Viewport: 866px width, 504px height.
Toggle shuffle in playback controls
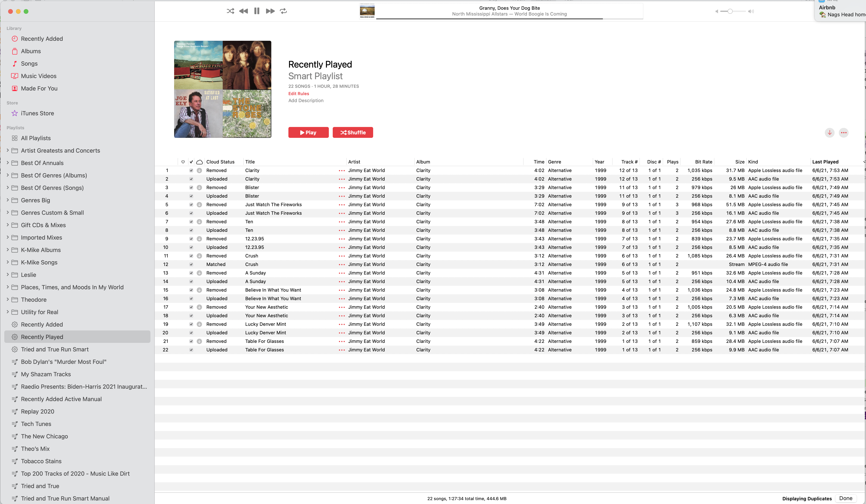click(230, 11)
